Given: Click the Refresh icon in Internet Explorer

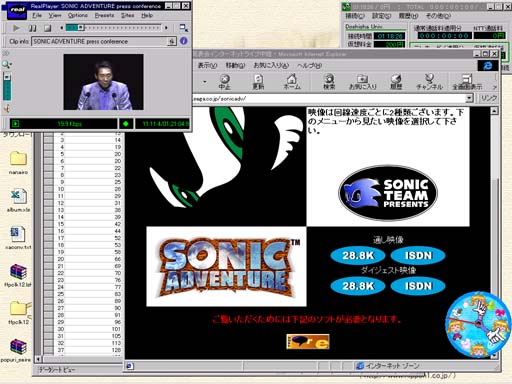Looking at the screenshot, I should click(x=258, y=82).
